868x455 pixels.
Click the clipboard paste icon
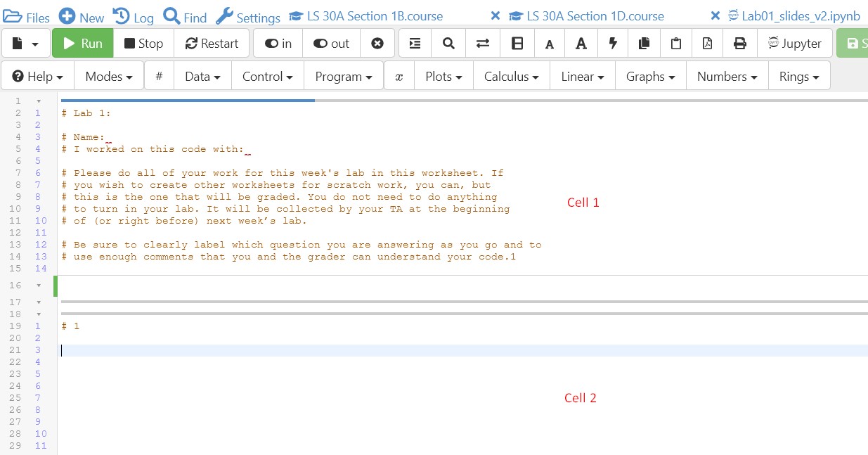point(676,44)
